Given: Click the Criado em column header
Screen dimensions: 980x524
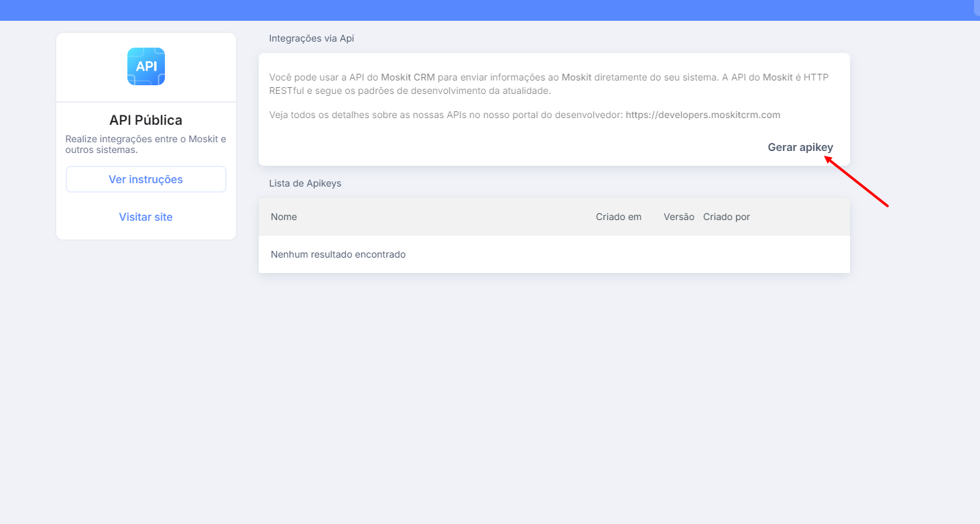Looking at the screenshot, I should [x=618, y=217].
